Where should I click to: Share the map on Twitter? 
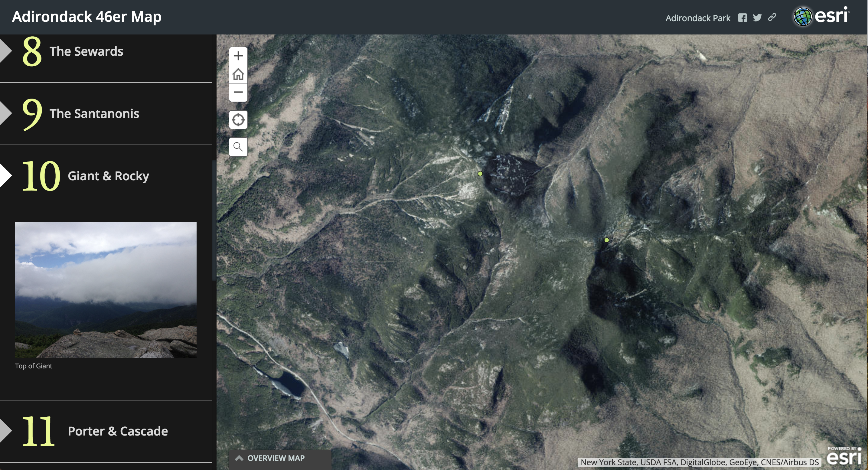pos(757,18)
